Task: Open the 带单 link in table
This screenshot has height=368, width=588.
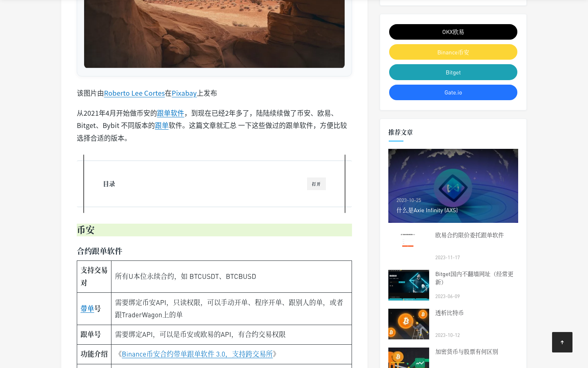Action: 87,309
